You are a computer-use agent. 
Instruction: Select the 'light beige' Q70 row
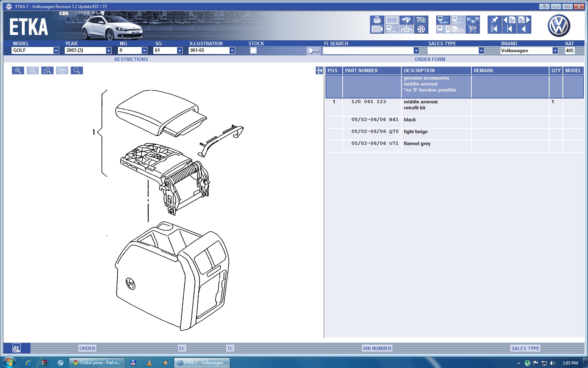point(455,134)
